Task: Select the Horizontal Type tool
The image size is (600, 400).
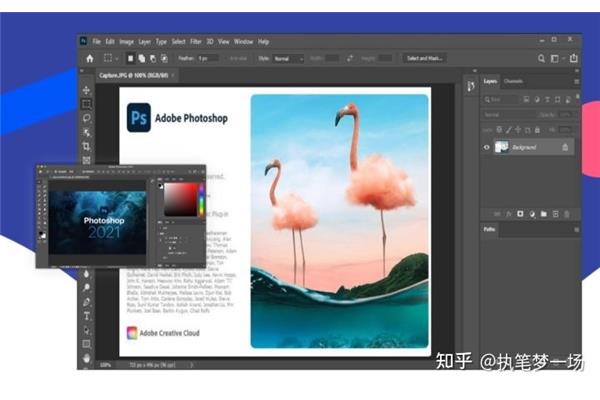Action: coord(86,316)
